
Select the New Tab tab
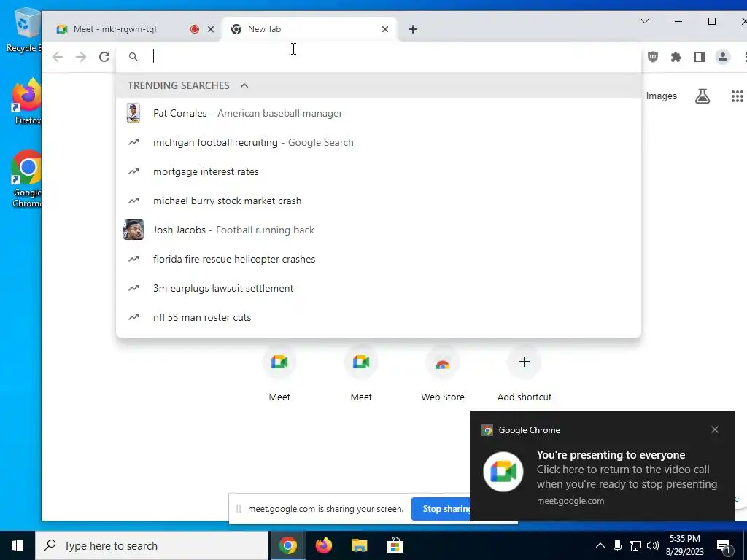click(x=309, y=29)
